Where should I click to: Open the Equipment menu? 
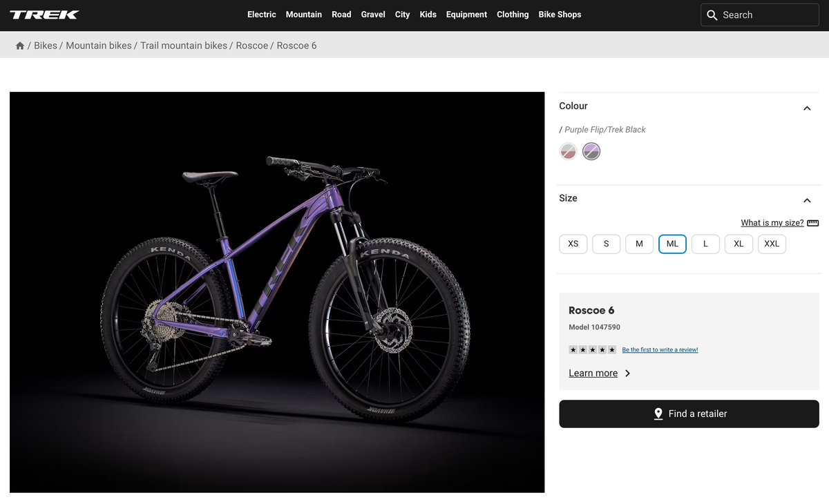tap(466, 14)
